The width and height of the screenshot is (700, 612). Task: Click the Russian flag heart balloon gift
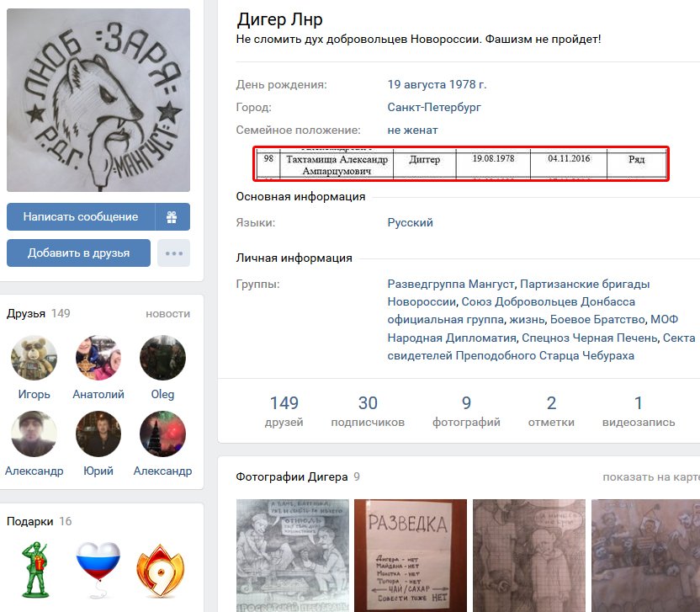(x=98, y=571)
